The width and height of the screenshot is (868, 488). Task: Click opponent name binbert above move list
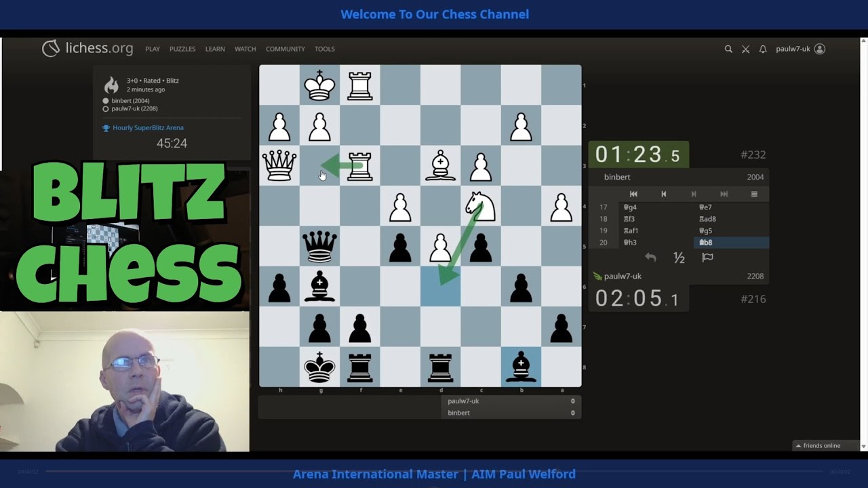pyautogui.click(x=617, y=177)
